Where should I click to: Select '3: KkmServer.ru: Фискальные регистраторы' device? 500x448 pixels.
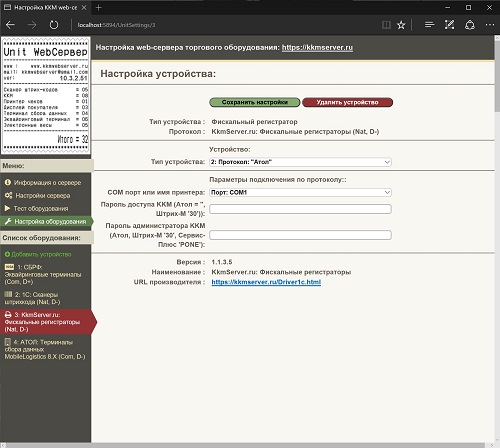[47, 322]
